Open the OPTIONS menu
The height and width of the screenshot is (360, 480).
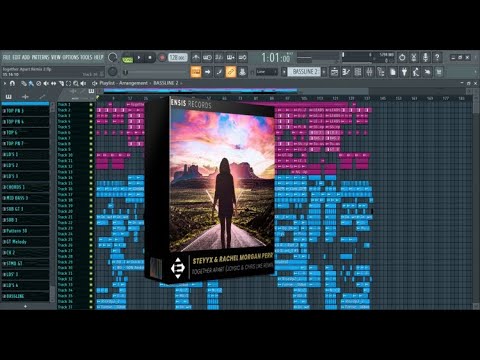[x=71, y=57]
